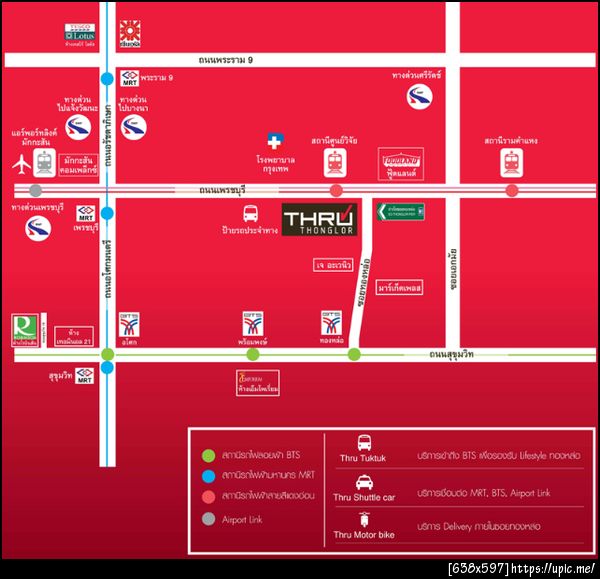Click the มาร์เก็ตเพลส outlined label

[399, 288]
